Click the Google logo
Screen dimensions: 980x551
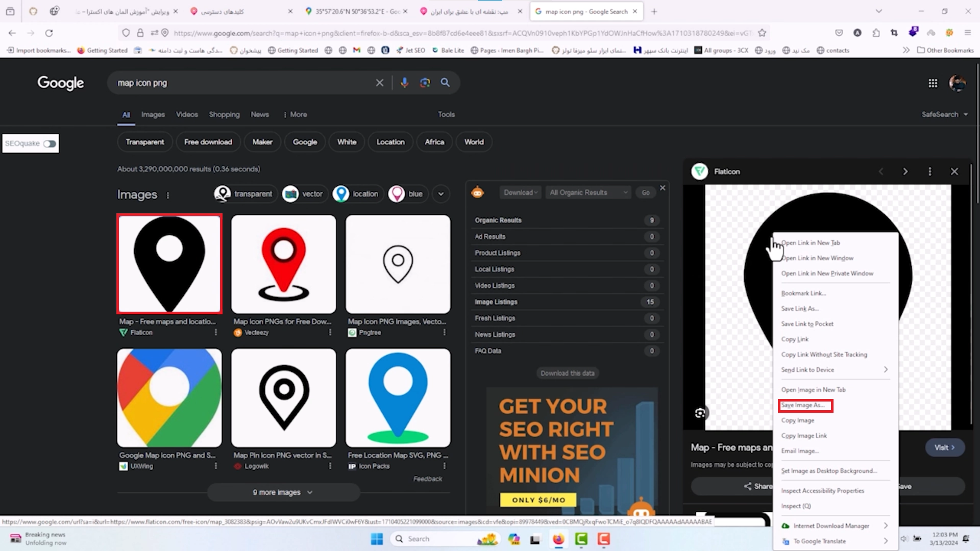(x=61, y=83)
